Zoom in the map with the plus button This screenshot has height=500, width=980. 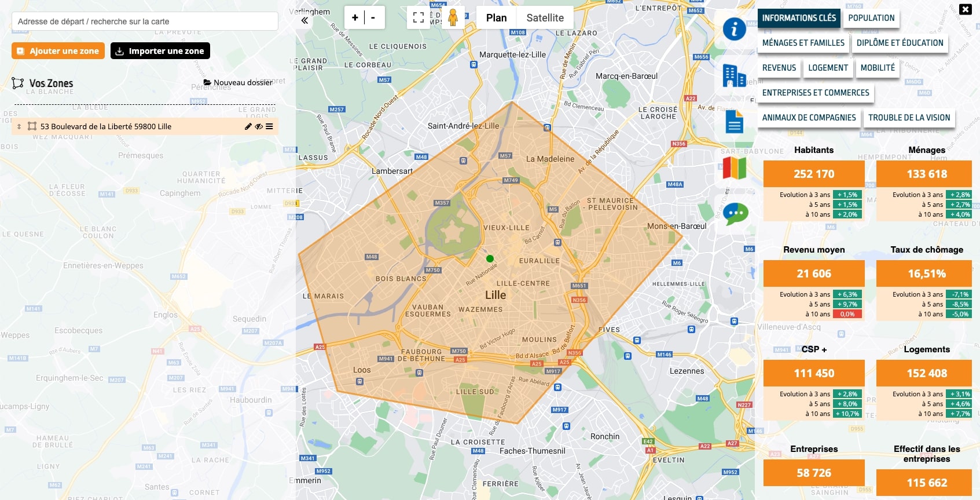pyautogui.click(x=355, y=17)
